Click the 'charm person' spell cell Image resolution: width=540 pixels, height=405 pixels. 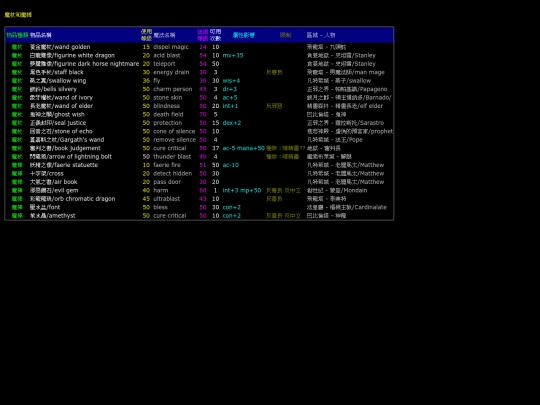tap(173, 89)
